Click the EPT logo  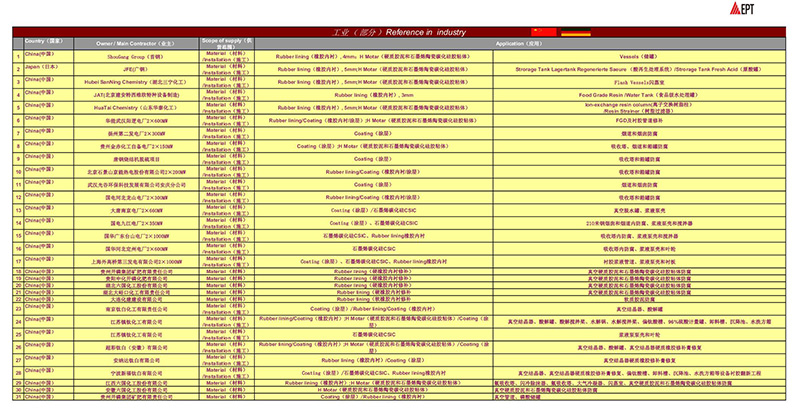[x=742, y=9]
